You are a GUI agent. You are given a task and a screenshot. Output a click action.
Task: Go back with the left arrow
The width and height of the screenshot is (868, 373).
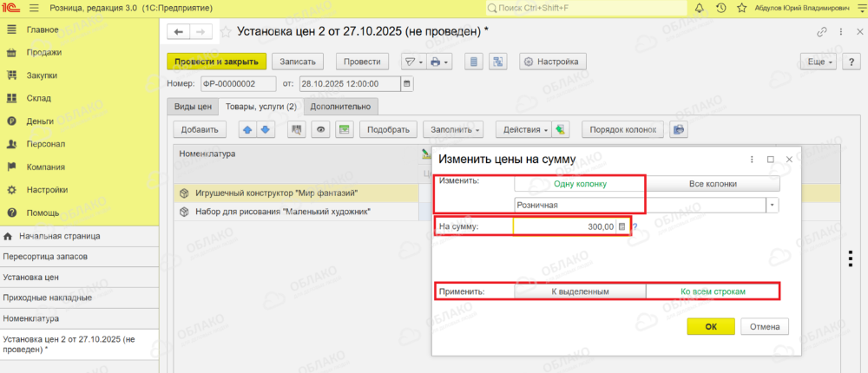tap(178, 32)
